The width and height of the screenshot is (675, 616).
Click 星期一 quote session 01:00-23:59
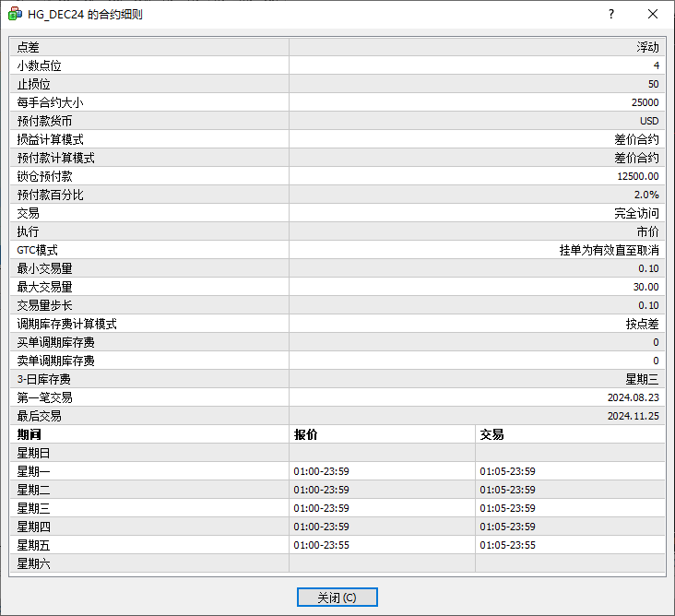321,471
